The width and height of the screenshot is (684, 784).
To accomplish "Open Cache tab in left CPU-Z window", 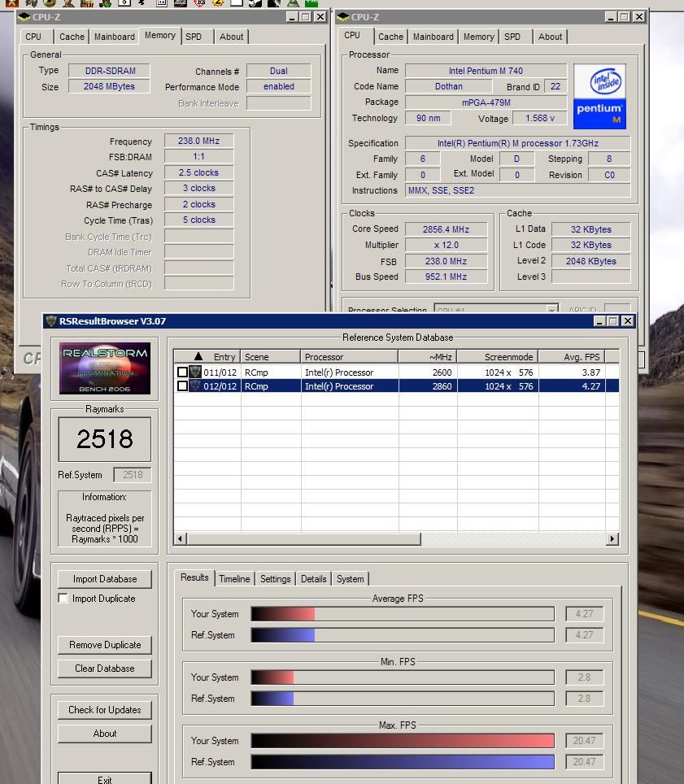I will coord(72,37).
